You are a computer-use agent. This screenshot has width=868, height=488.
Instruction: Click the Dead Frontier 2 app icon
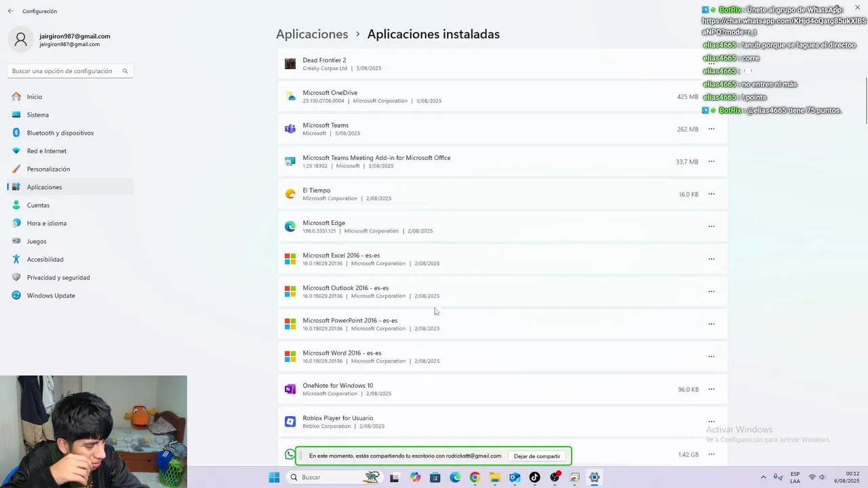click(x=290, y=64)
